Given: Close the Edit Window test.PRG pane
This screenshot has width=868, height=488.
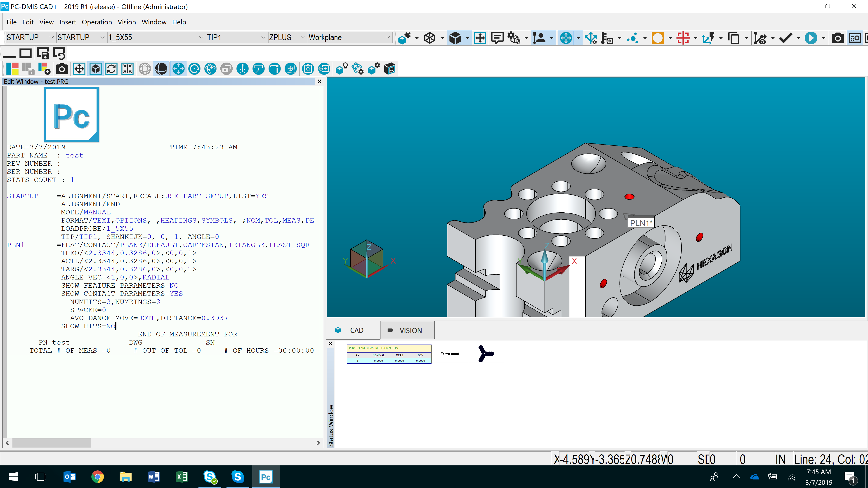Looking at the screenshot, I should [x=319, y=81].
